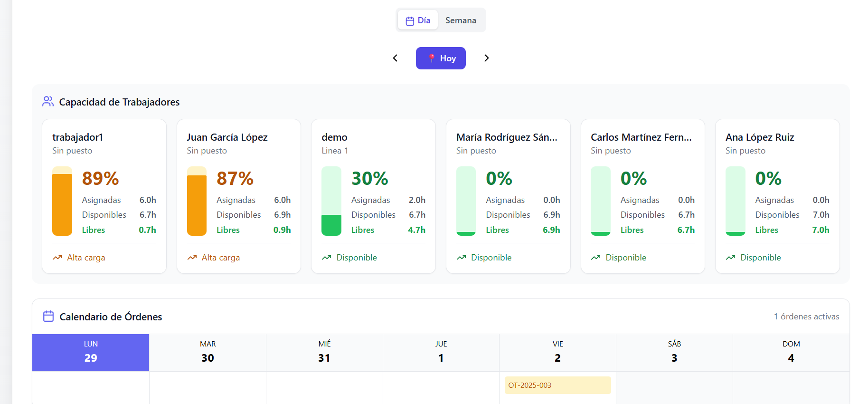Click the calendar icon beside Calendario de Órdenes
The image size is (868, 404).
(x=48, y=317)
